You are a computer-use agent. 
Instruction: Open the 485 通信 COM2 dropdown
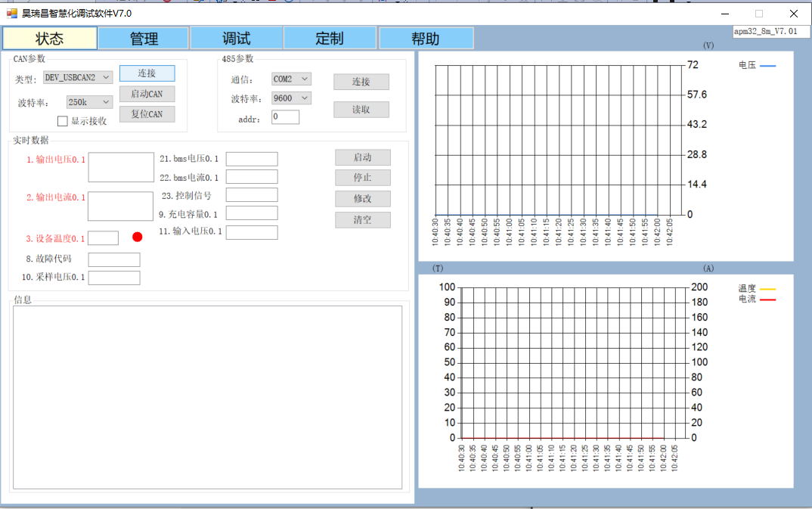291,79
